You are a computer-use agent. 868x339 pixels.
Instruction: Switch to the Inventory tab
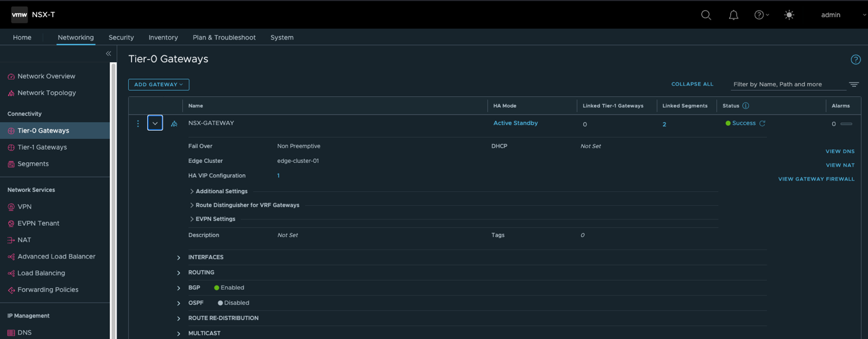point(163,37)
